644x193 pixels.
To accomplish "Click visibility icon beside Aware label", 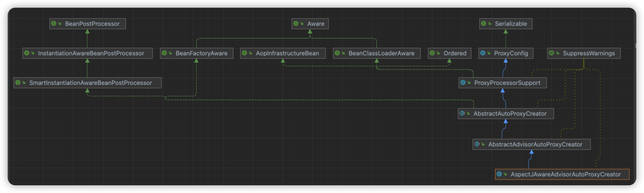I will click(302, 24).
